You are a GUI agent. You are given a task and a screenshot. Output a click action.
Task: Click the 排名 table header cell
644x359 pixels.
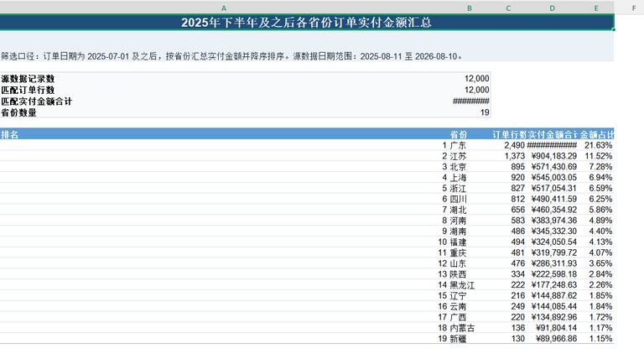(x=224, y=134)
